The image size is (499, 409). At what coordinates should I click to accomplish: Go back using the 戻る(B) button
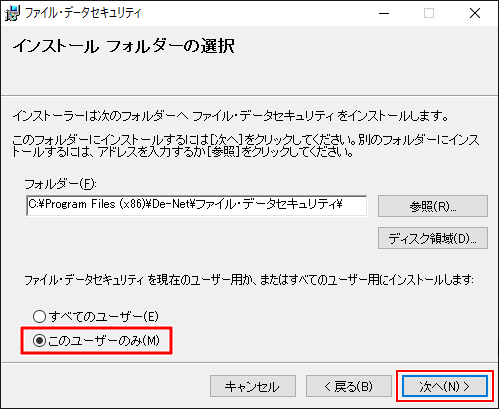coord(349,386)
